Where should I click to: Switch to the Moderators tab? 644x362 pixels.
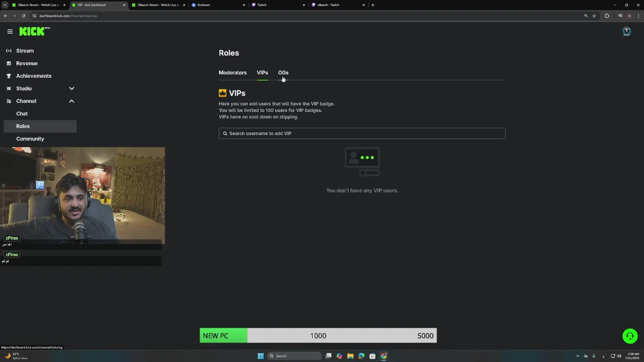232,73
